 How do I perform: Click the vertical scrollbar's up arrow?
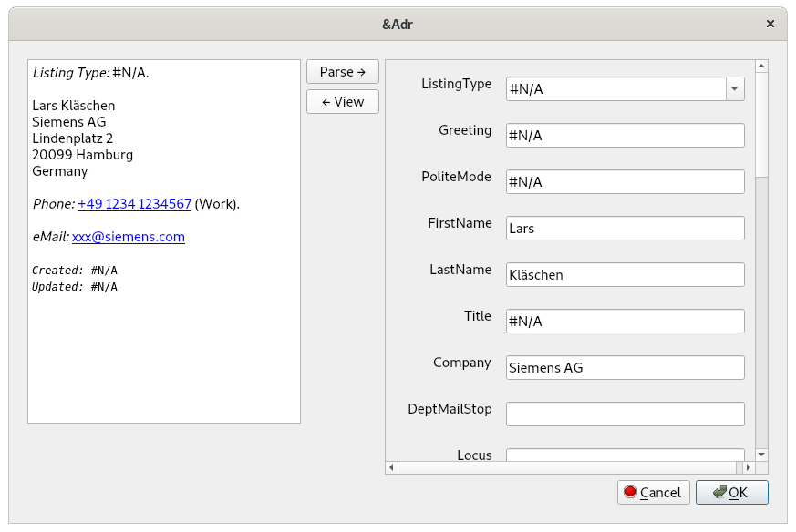tap(760, 65)
